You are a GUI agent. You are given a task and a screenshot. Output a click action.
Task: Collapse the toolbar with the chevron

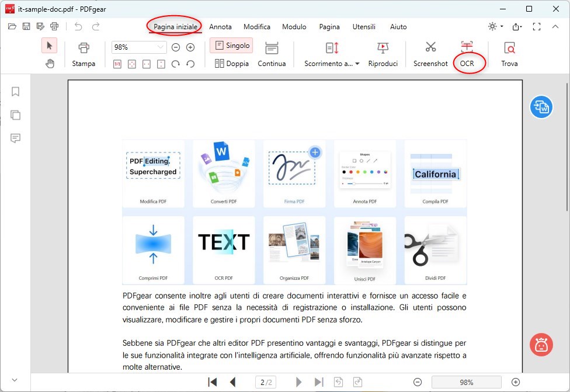pyautogui.click(x=555, y=26)
